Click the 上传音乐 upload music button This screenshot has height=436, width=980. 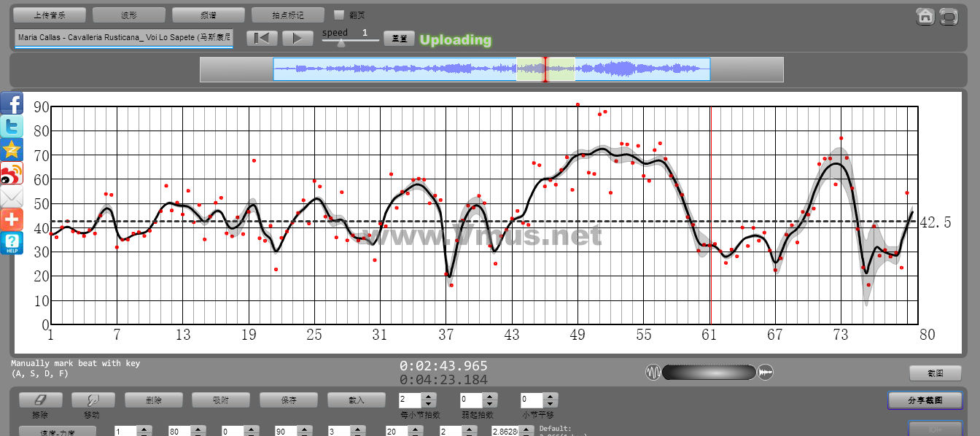50,15
